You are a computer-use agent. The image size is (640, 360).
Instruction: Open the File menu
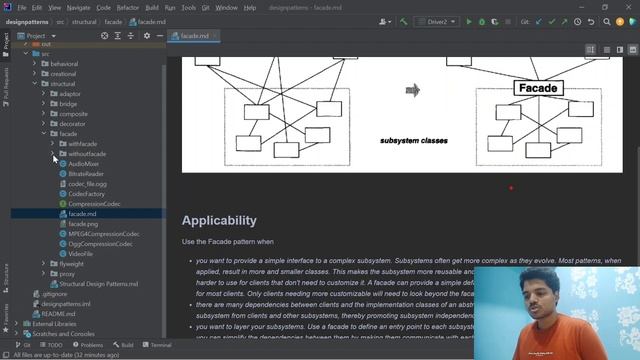pos(22,8)
